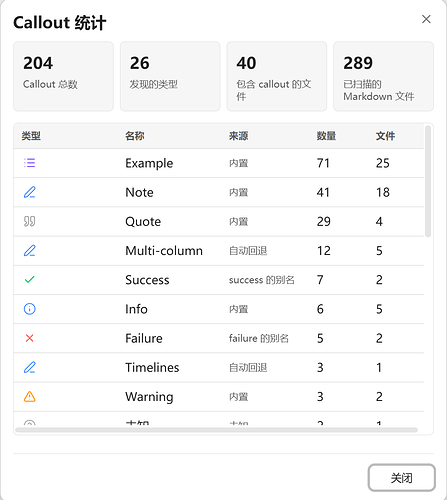The height and width of the screenshot is (500, 447).
Task: Click the pencil icon in the Multi-column row
Action: [x=30, y=251]
